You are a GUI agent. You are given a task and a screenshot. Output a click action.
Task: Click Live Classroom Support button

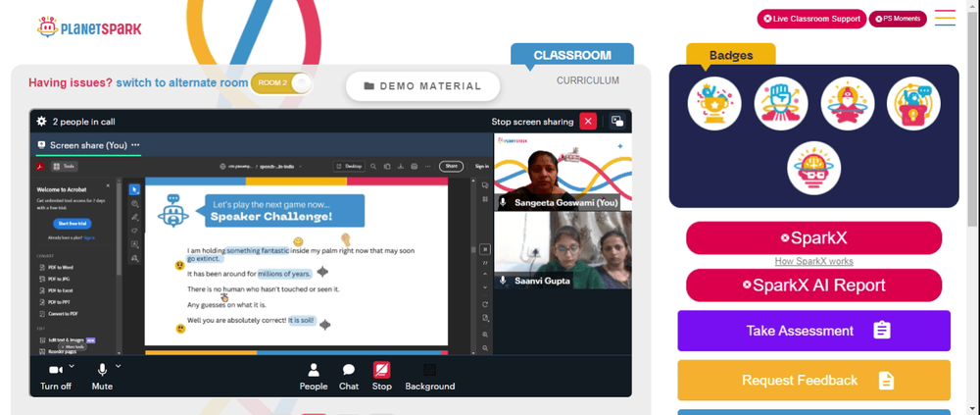pyautogui.click(x=811, y=19)
